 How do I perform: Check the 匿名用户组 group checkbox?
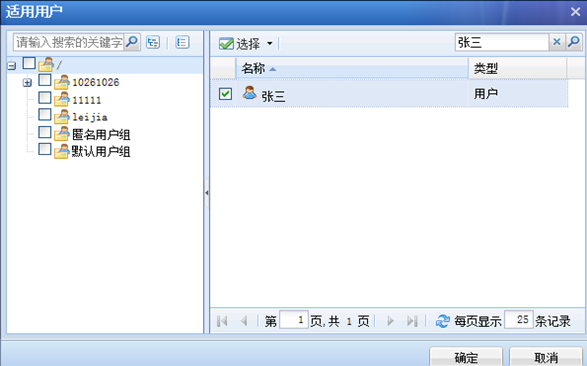click(45, 132)
